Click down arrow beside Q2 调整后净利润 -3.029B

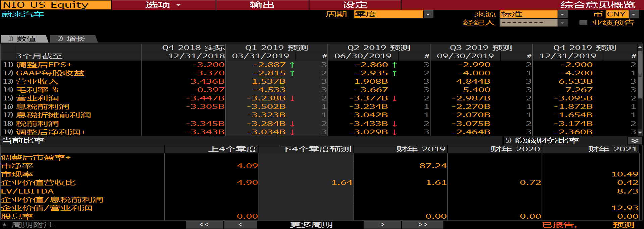coord(394,132)
